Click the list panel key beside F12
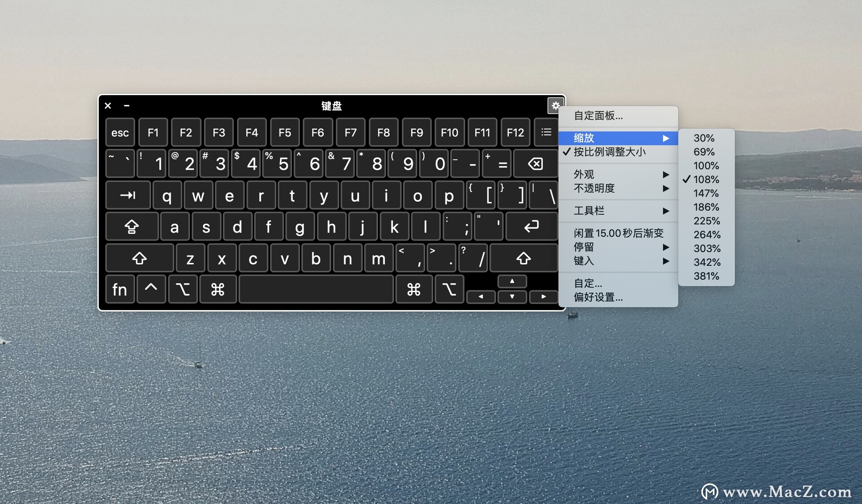This screenshot has height=504, width=862. point(546,132)
